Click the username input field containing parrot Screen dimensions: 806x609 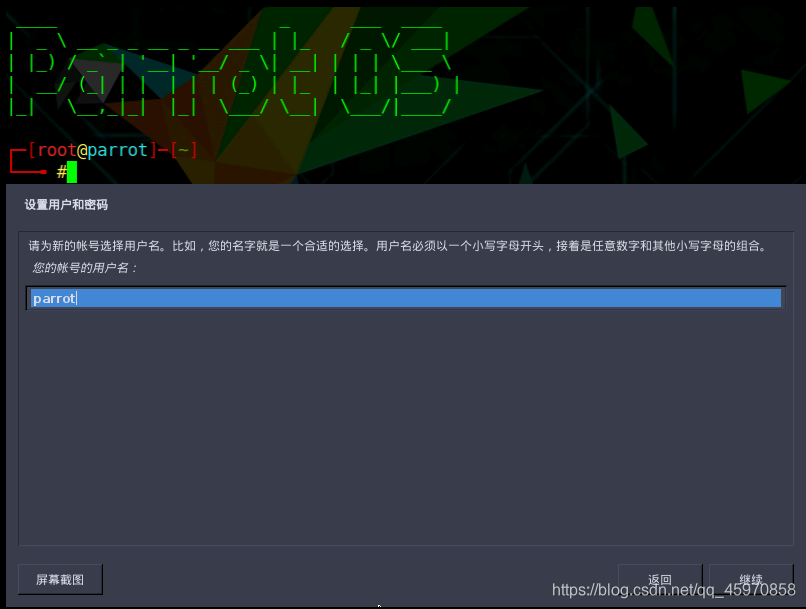pos(406,298)
